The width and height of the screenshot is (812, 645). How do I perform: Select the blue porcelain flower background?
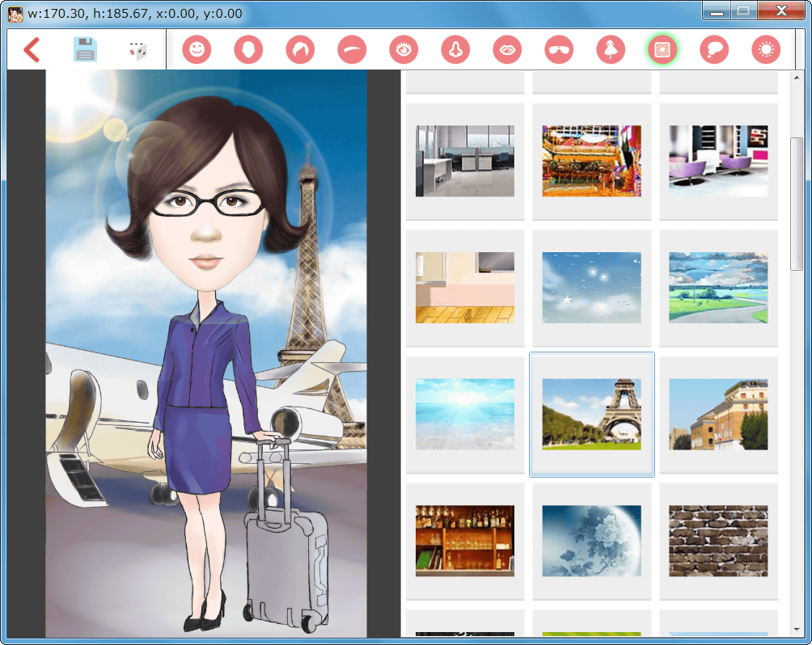[591, 541]
